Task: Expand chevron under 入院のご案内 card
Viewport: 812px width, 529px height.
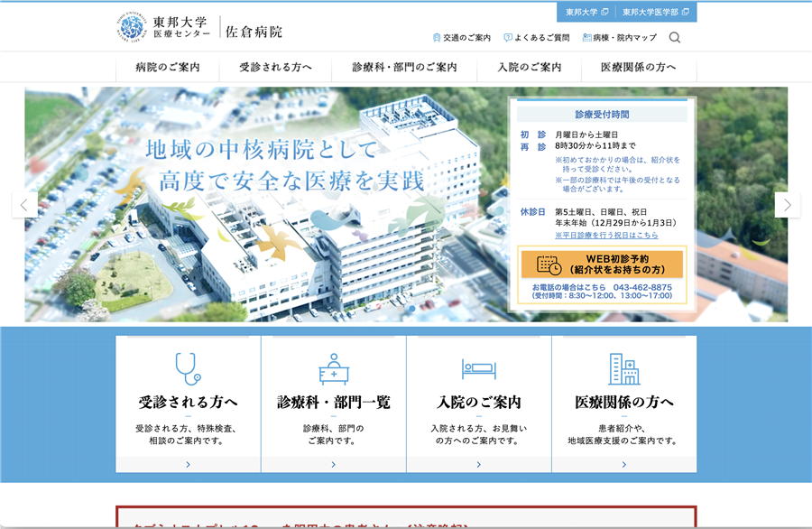Action: pyautogui.click(x=479, y=465)
